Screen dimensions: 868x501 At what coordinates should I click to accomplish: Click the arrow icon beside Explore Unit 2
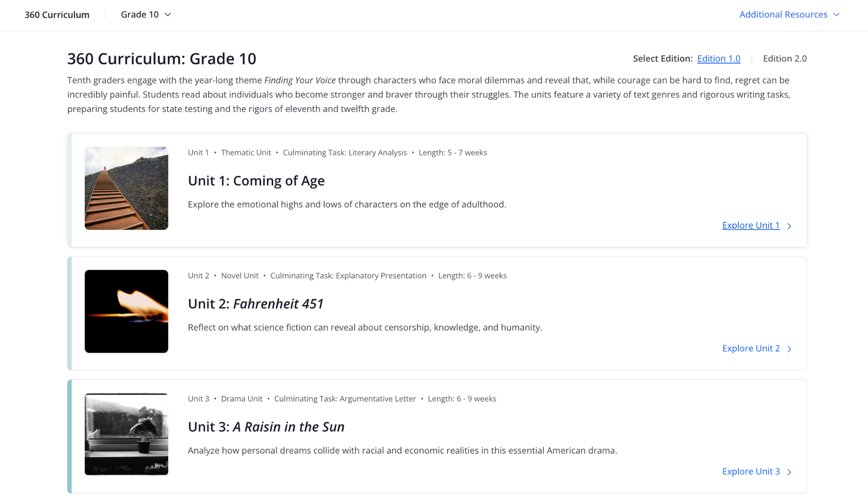pyautogui.click(x=790, y=349)
